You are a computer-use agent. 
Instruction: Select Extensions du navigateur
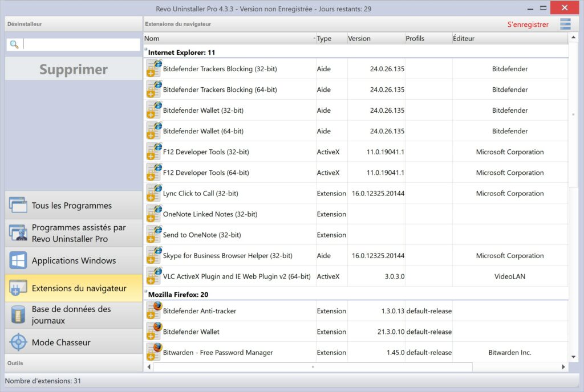(74, 288)
